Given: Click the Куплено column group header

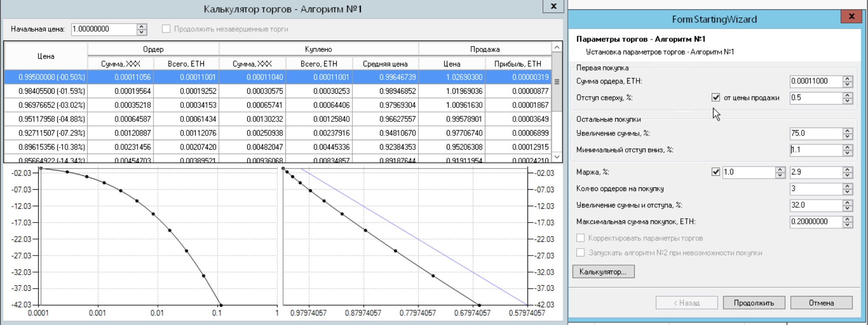Looking at the screenshot, I should 318,49.
